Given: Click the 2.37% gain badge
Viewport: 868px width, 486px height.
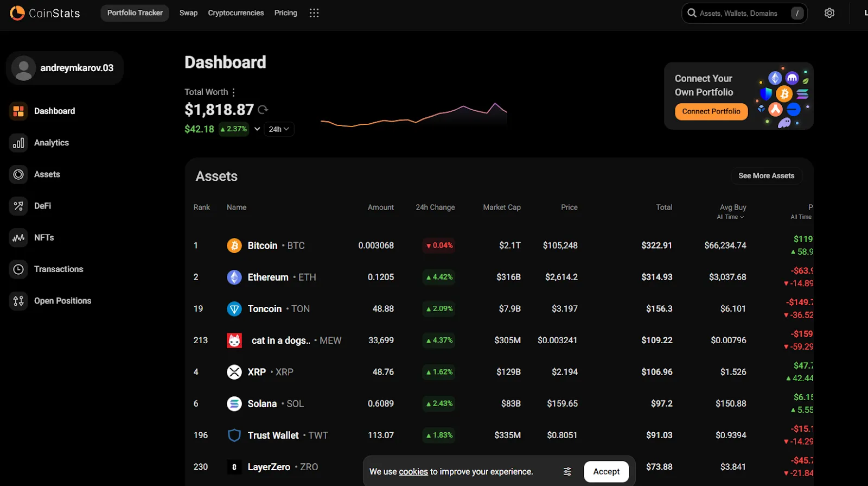Looking at the screenshot, I should (234, 129).
